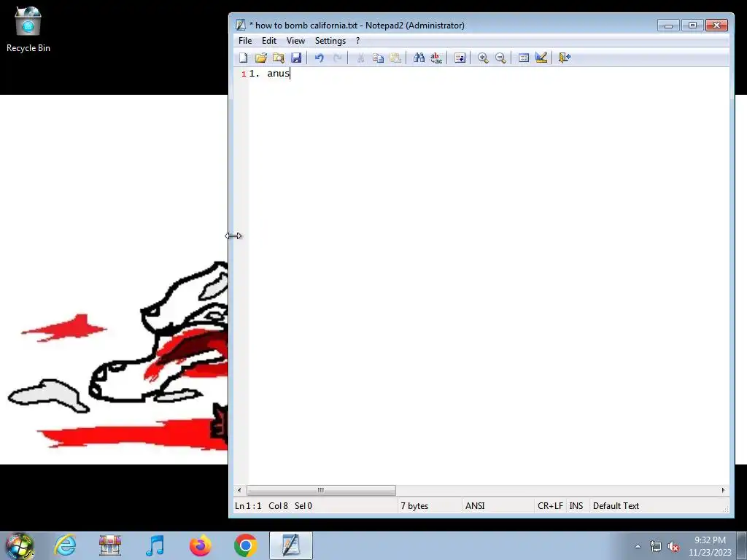
Task: Zoom in with the magnifier plus icon
Action: (x=483, y=58)
